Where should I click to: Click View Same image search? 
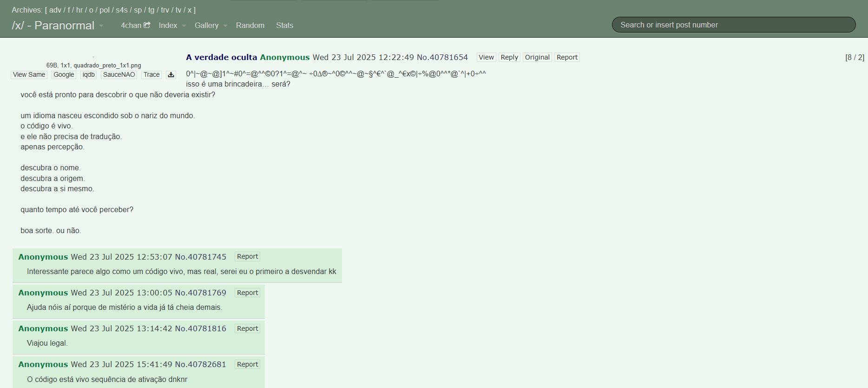[x=29, y=74]
